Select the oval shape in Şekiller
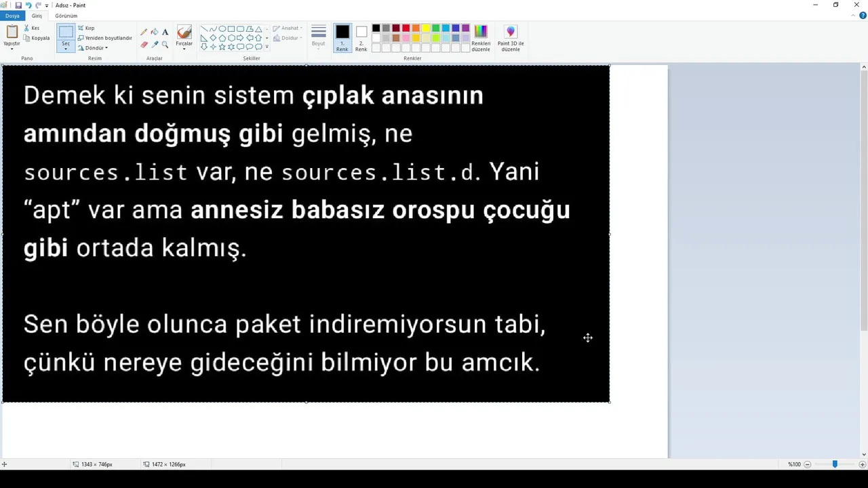 222,29
